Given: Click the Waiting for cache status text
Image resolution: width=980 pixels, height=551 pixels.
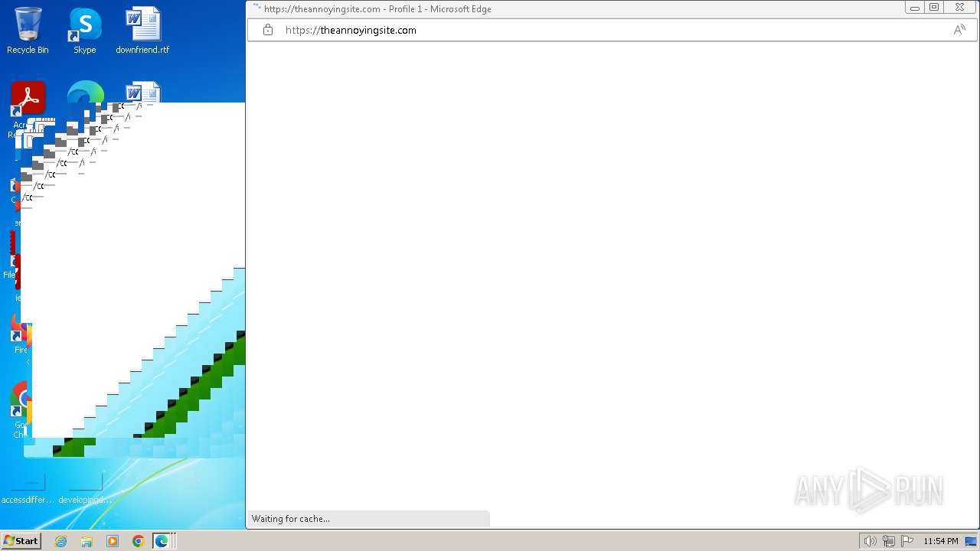Looking at the screenshot, I should pos(291,519).
